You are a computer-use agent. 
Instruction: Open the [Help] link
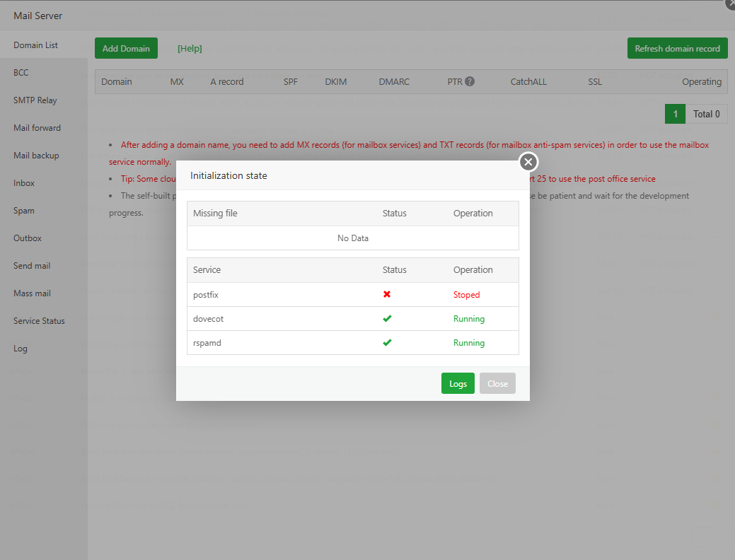[x=190, y=49]
